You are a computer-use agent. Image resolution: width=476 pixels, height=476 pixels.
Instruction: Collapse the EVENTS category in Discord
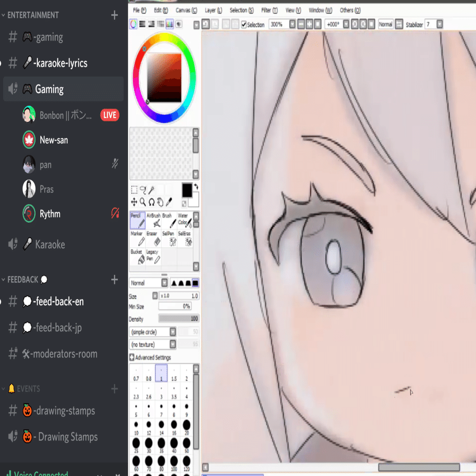[x=21, y=389]
